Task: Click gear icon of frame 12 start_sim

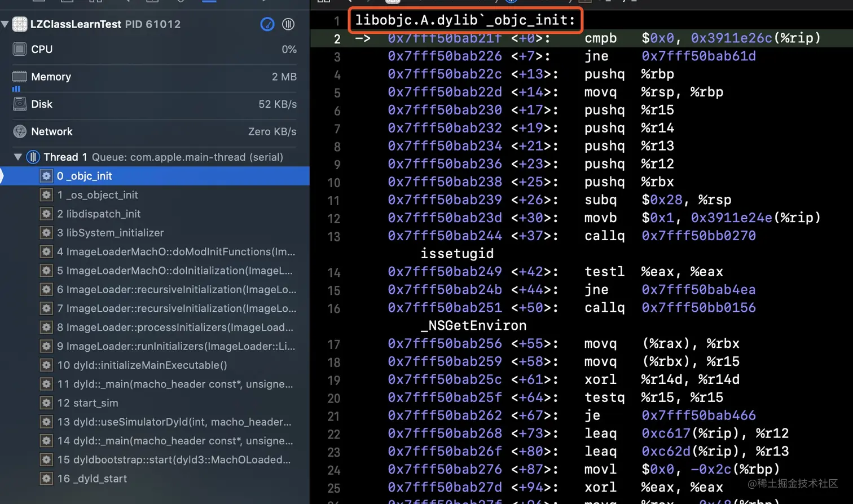Action: [x=46, y=403]
